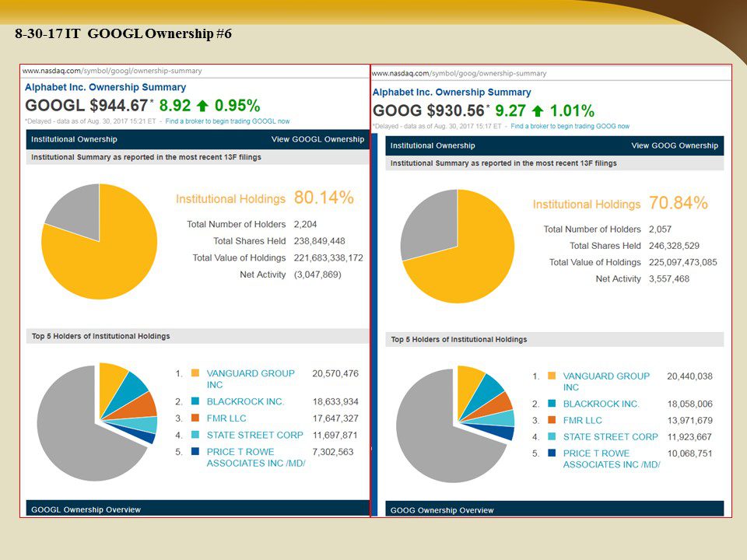
Task: Click Vanguard shares 20,570,476
Action: coord(335,373)
